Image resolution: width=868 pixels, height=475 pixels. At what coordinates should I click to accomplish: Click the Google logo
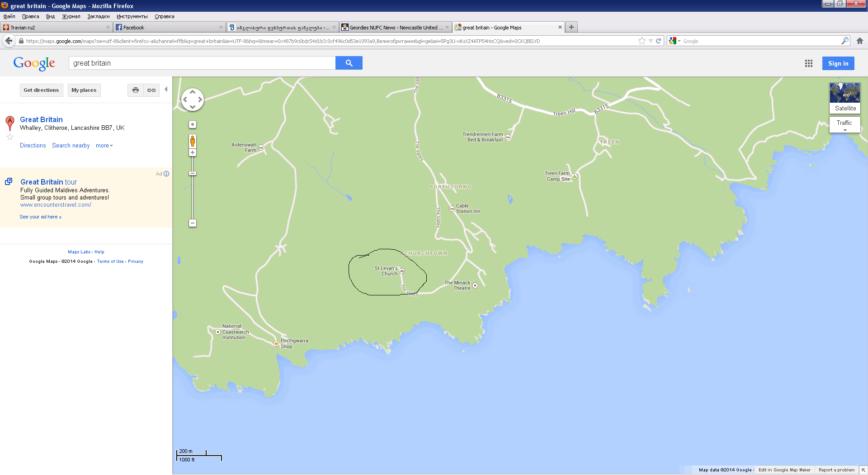click(x=34, y=63)
